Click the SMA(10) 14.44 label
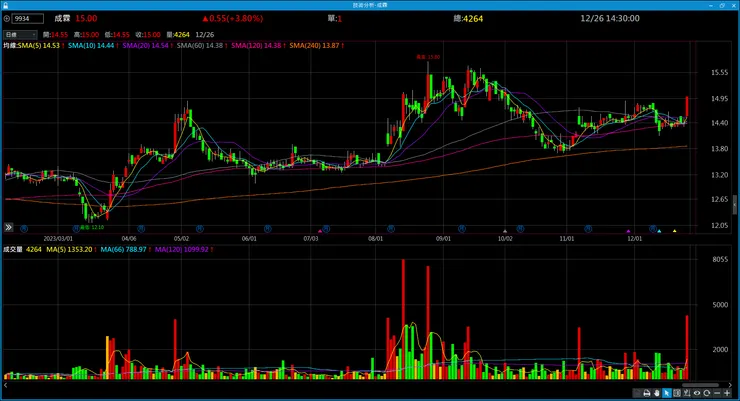This screenshot has width=740, height=401. pyautogui.click(x=92, y=45)
